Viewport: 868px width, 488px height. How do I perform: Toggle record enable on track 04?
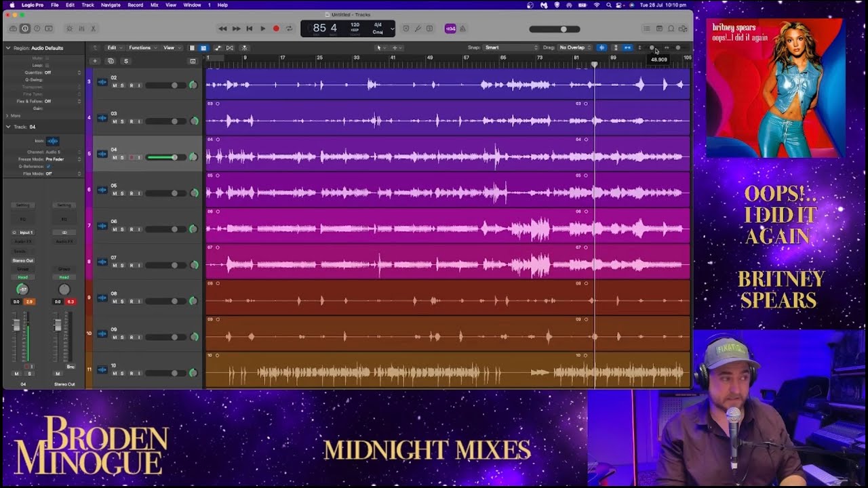pos(132,157)
